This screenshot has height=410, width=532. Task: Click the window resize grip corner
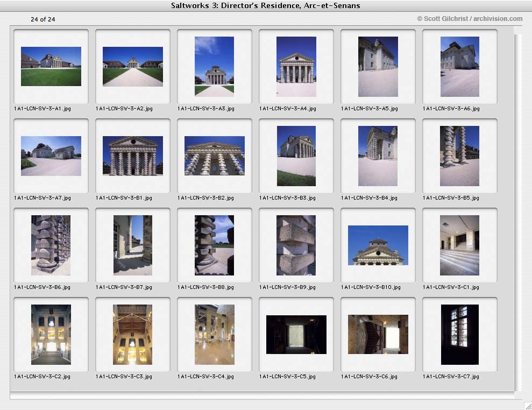(x=528, y=406)
